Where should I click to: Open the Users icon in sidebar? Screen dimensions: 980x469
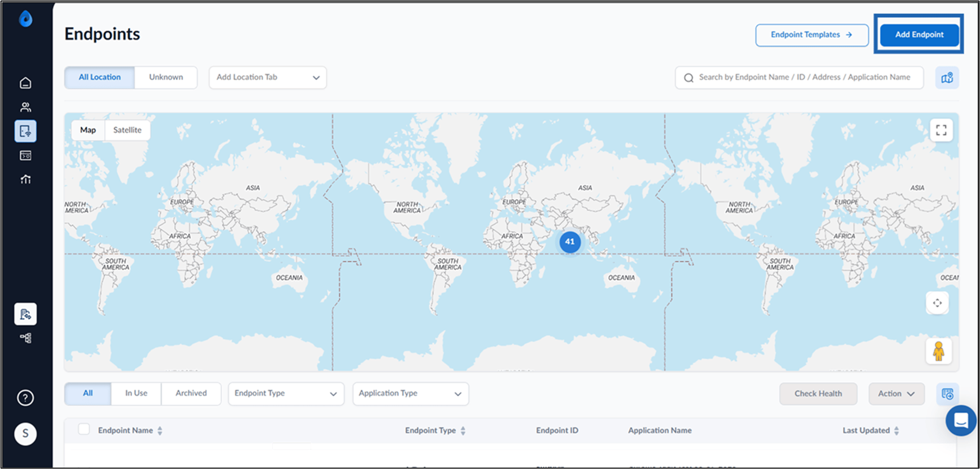tap(25, 107)
